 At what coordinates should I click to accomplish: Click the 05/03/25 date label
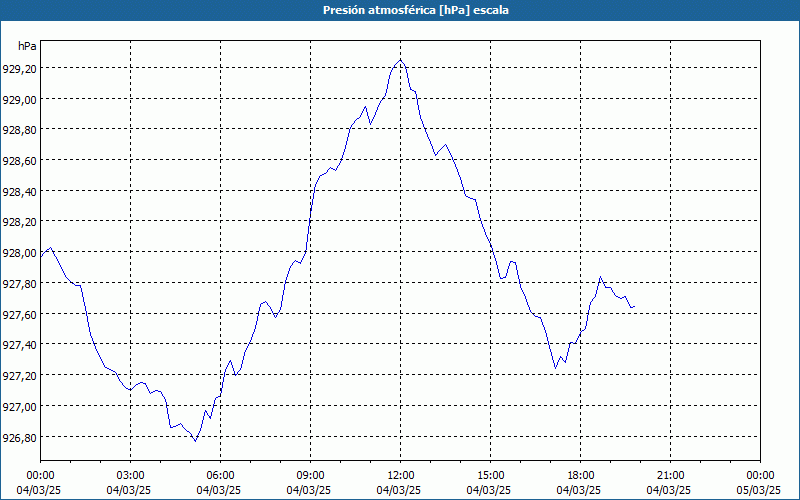[760, 490]
